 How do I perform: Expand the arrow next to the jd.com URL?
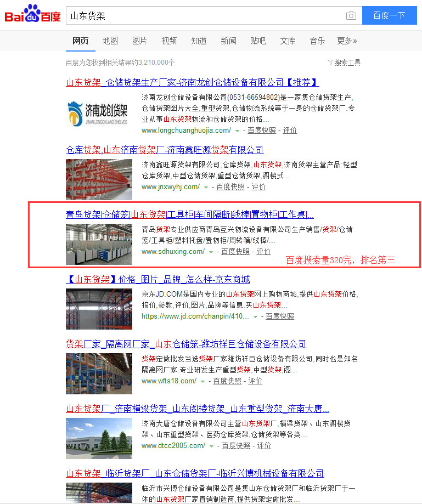point(255,317)
